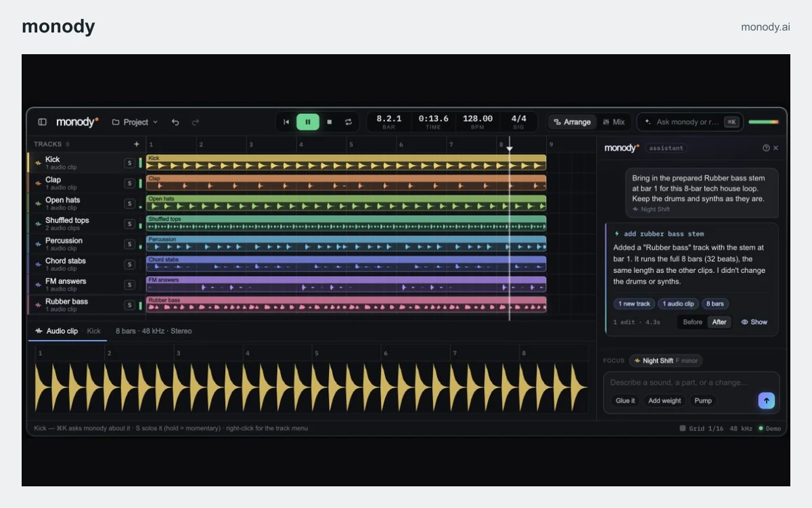Click the 128.00 BPM tempo display
This screenshot has width=812, height=508.
pyautogui.click(x=477, y=122)
